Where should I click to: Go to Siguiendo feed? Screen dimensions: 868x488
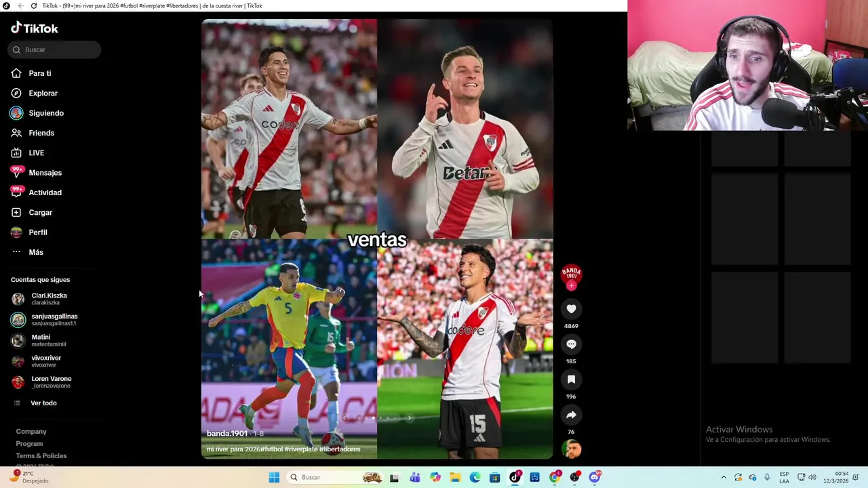coord(37,113)
